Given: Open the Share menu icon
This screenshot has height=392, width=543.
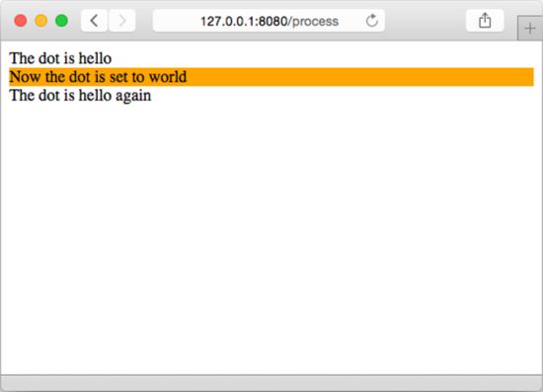Looking at the screenshot, I should pyautogui.click(x=485, y=21).
